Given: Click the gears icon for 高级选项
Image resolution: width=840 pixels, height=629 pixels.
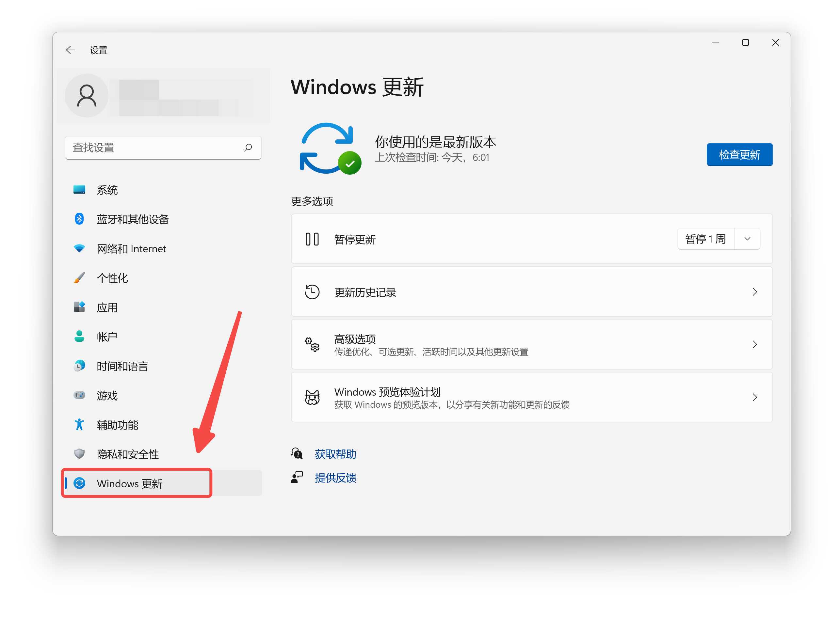Looking at the screenshot, I should pyautogui.click(x=312, y=344).
